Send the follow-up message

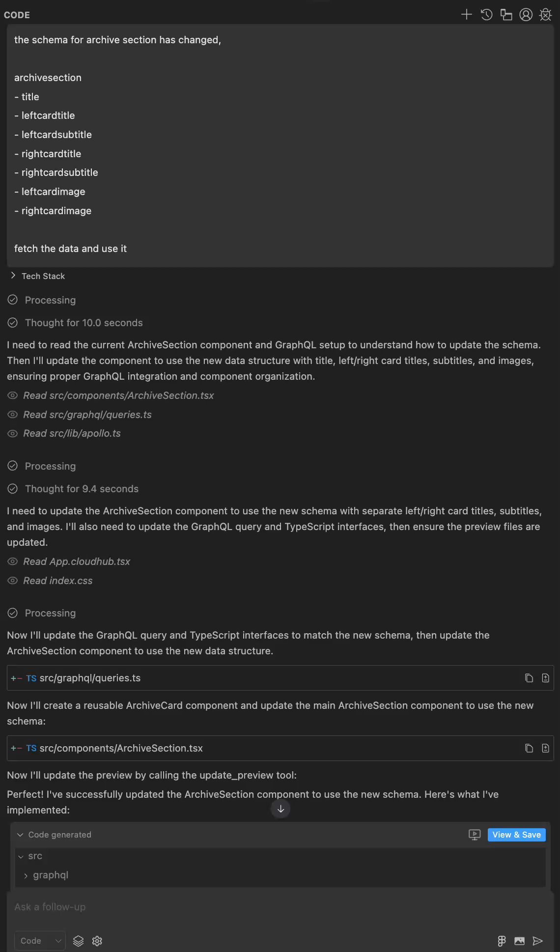pyautogui.click(x=538, y=941)
